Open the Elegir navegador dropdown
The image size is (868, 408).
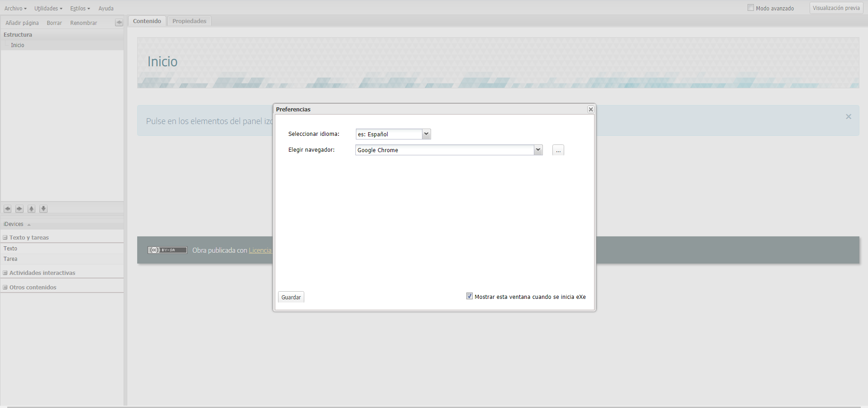click(538, 150)
